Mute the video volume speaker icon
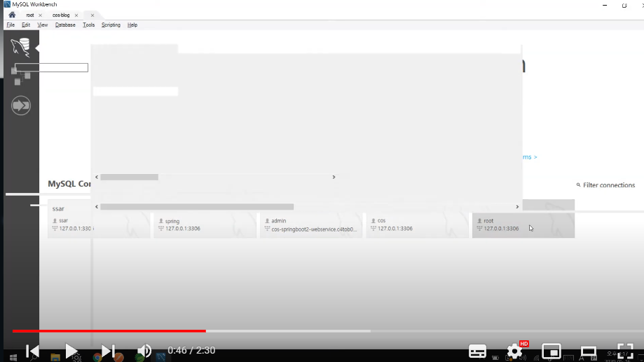644x362 pixels. pos(144,351)
